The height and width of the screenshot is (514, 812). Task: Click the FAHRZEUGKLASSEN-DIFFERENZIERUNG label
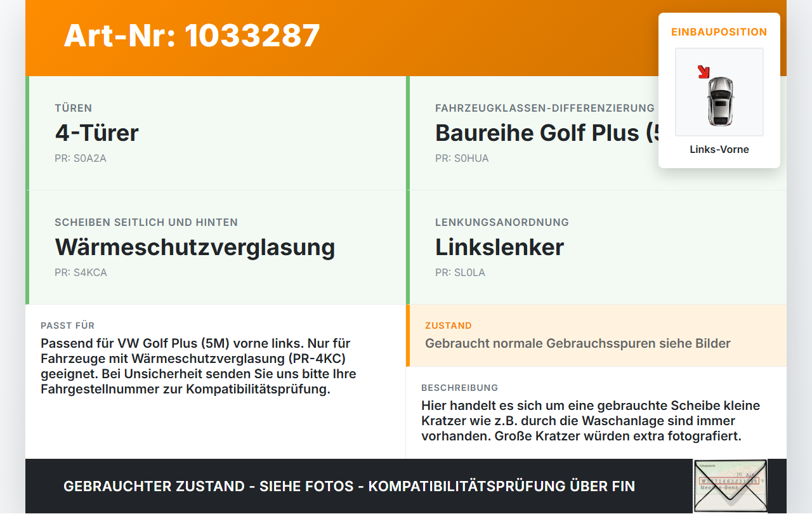click(545, 108)
